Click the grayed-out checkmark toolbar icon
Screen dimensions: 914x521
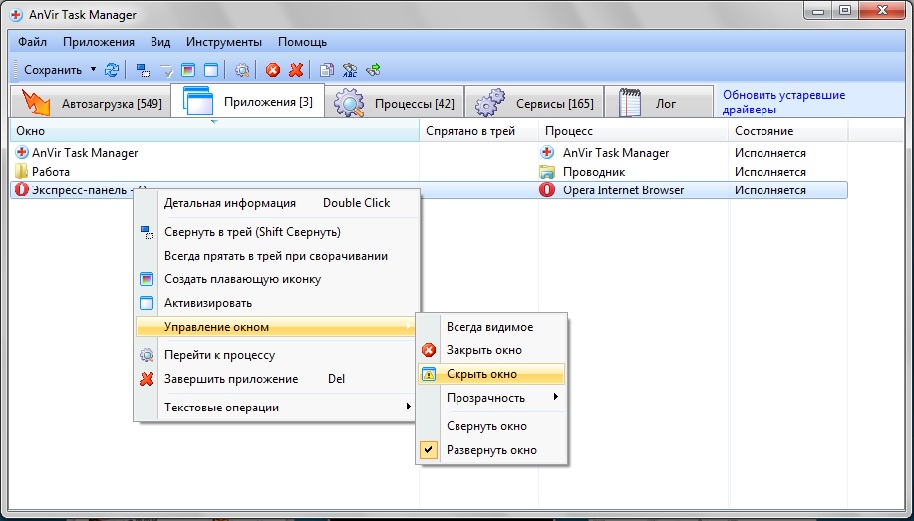[166, 71]
